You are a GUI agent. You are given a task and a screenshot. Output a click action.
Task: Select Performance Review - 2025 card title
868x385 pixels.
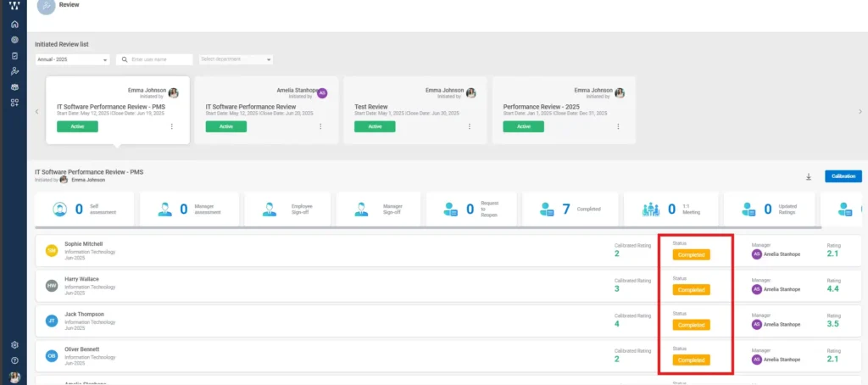[x=542, y=106]
